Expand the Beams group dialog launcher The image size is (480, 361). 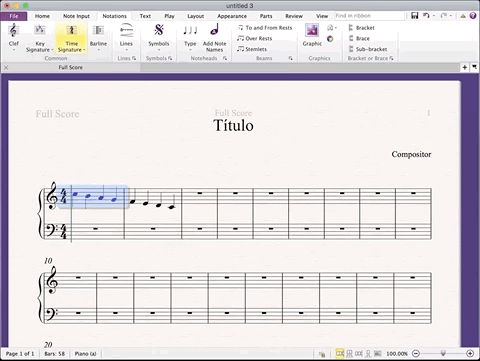[x=290, y=58]
